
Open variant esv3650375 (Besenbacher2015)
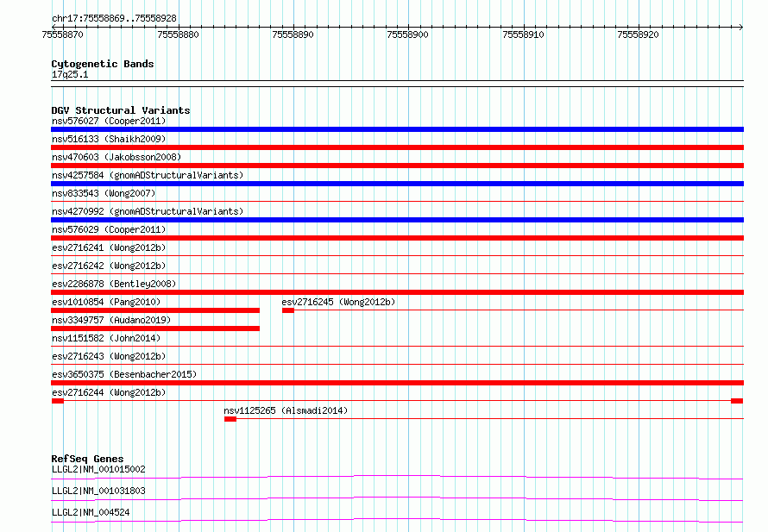coord(124,374)
